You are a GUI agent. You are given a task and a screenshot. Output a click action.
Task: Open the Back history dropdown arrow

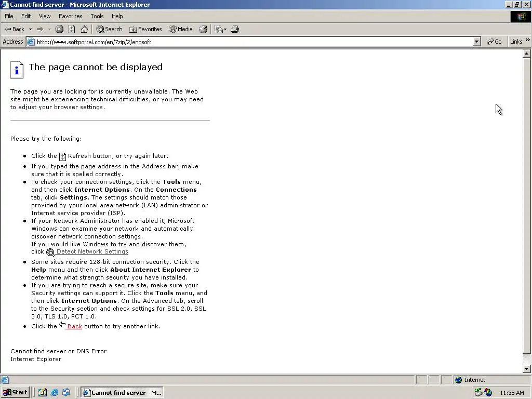30,29
